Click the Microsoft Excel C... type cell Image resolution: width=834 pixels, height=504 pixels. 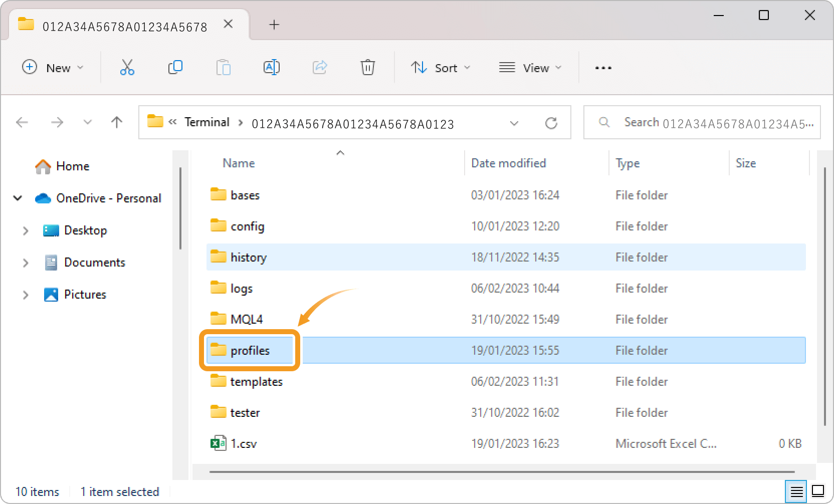click(666, 443)
